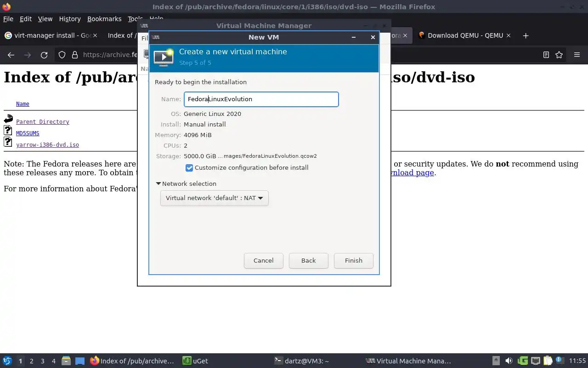Click the Back button in New VM

click(x=308, y=260)
